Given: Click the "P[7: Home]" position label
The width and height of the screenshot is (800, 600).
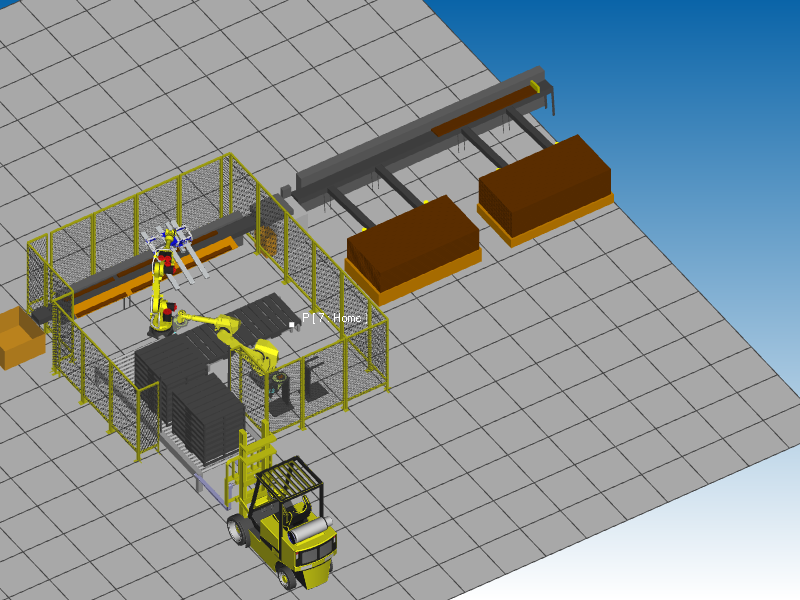Looking at the screenshot, I should 336,317.
